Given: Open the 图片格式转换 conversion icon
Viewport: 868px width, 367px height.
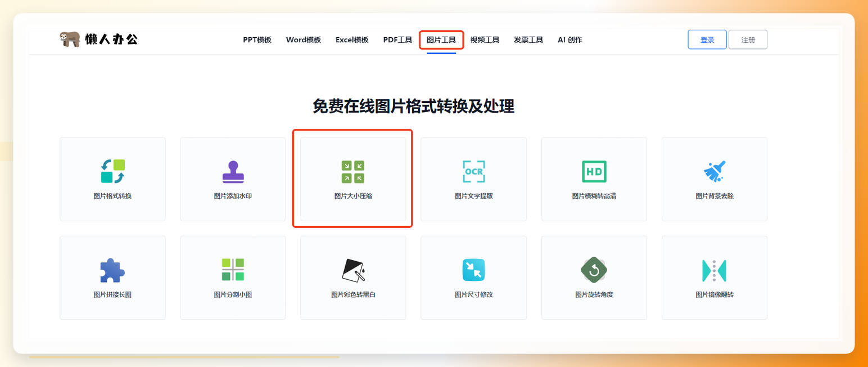Looking at the screenshot, I should 112,171.
